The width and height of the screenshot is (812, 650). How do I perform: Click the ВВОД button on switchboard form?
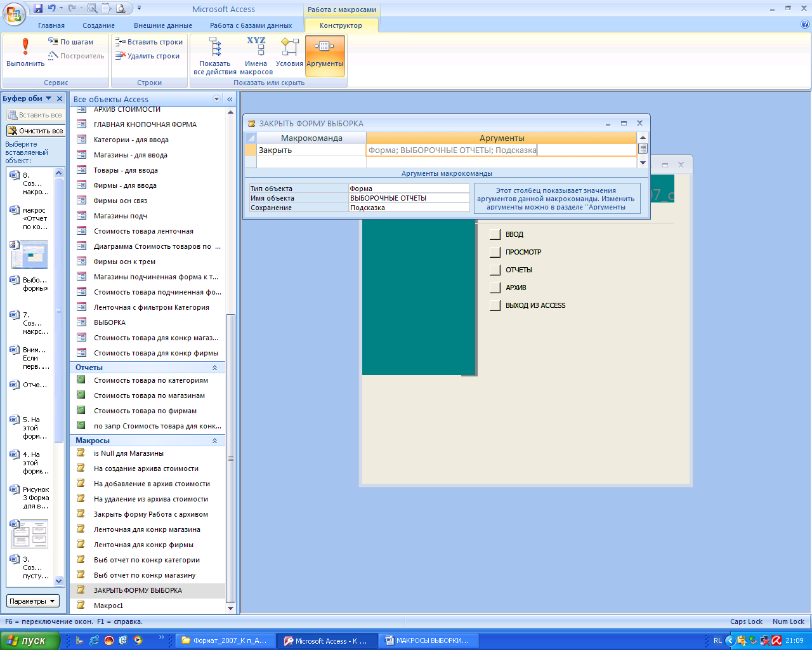(495, 234)
